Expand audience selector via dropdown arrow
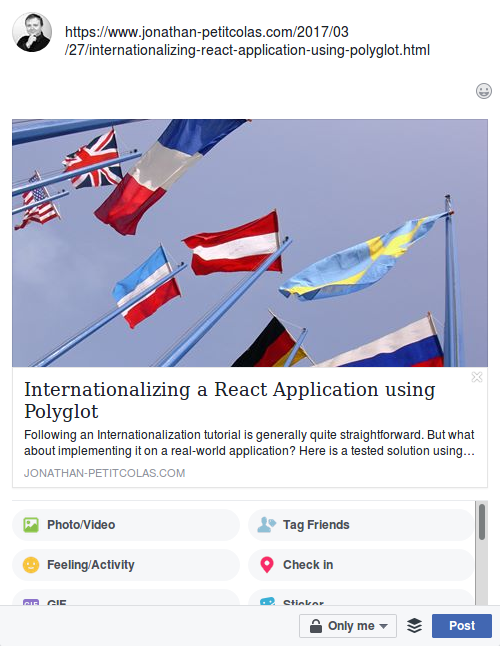 tap(383, 626)
